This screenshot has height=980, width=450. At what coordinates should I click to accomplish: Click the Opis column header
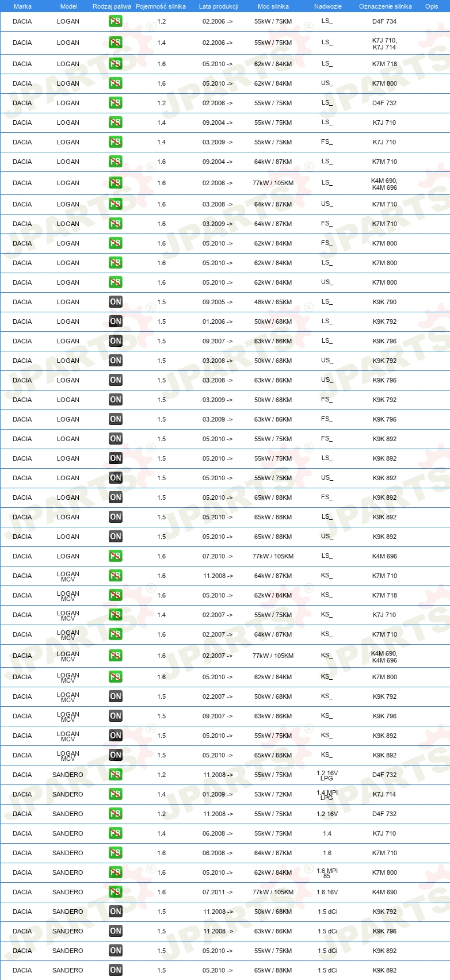(x=432, y=6)
